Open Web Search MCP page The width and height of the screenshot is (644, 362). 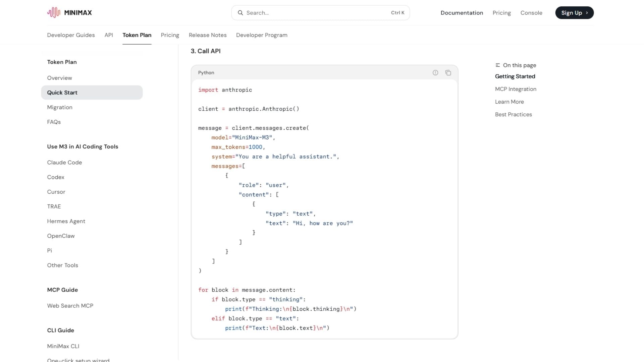[70, 306]
